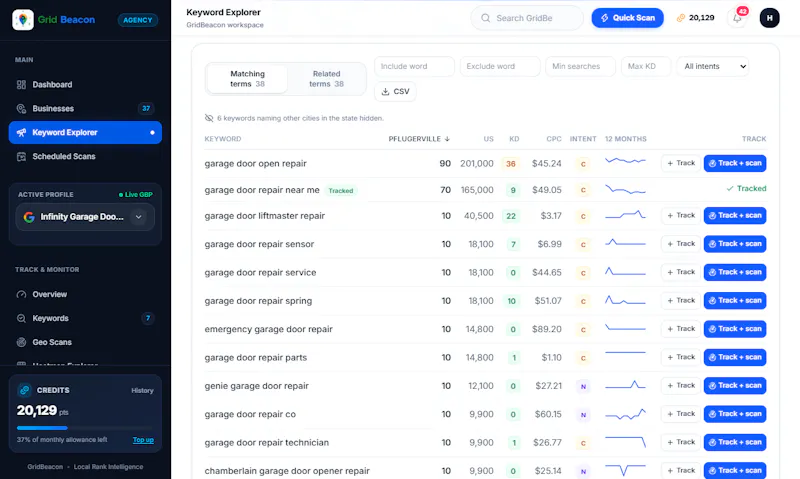Click the keyword chamberlain garage door opener repair
The height and width of the screenshot is (479, 800).
[x=287, y=471]
